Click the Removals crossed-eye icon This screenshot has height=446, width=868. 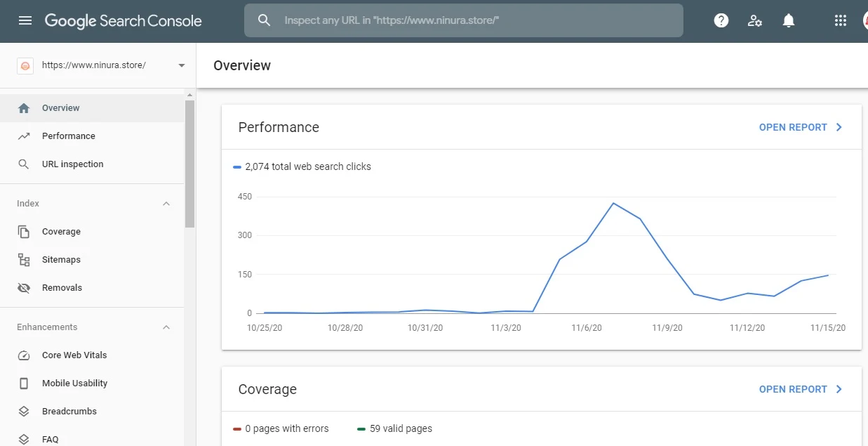24,288
